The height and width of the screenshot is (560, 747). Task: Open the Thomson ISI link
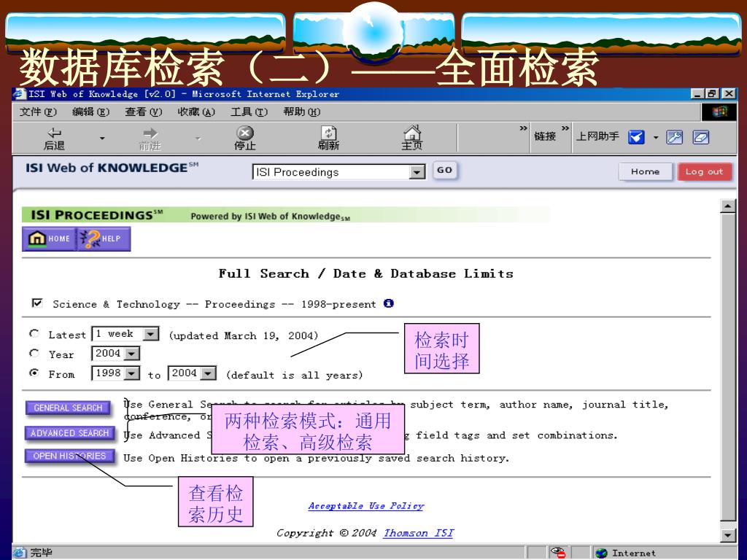point(419,533)
